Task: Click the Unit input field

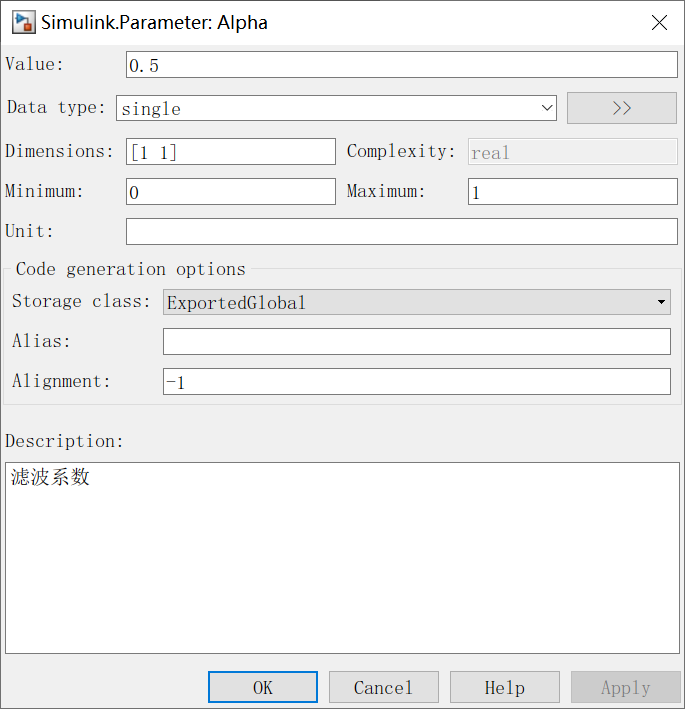Action: click(401, 232)
